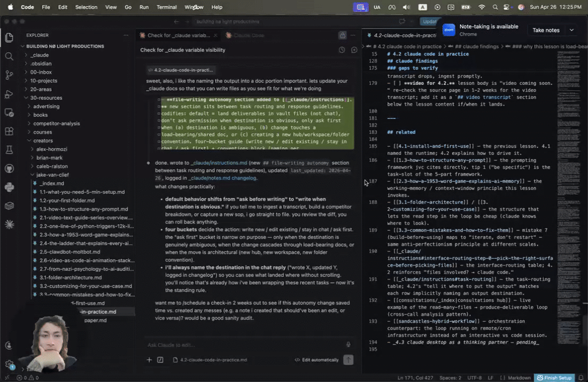Click the errors and warnings status indicator
This screenshot has height=382, width=588.
(28, 377)
